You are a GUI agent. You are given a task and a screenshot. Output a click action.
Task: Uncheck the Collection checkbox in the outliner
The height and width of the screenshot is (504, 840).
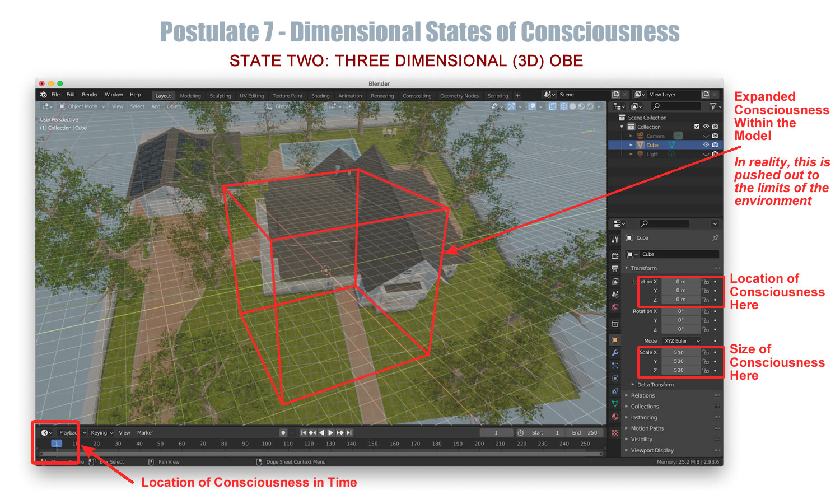point(697,127)
